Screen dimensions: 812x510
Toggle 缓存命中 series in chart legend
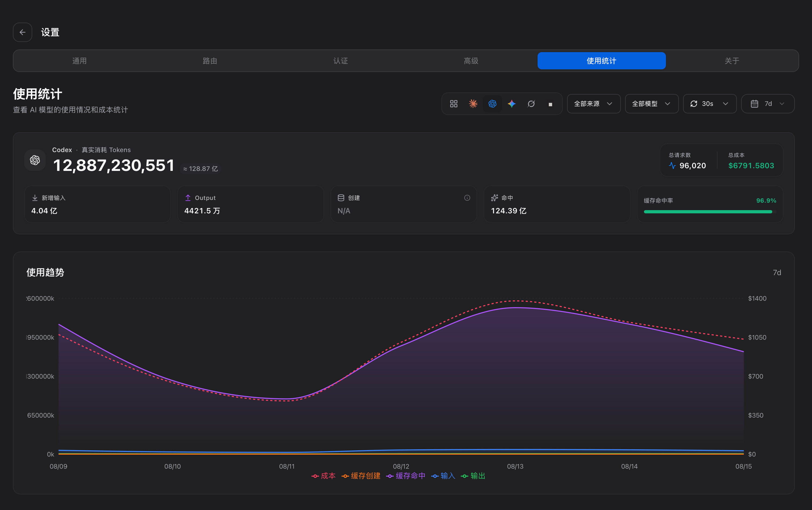406,476
